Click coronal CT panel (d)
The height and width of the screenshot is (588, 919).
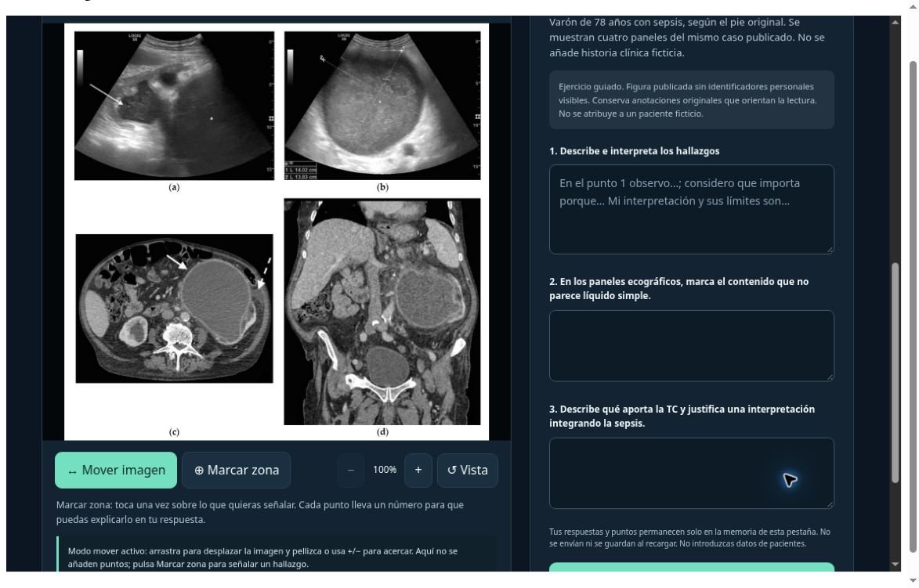382,312
